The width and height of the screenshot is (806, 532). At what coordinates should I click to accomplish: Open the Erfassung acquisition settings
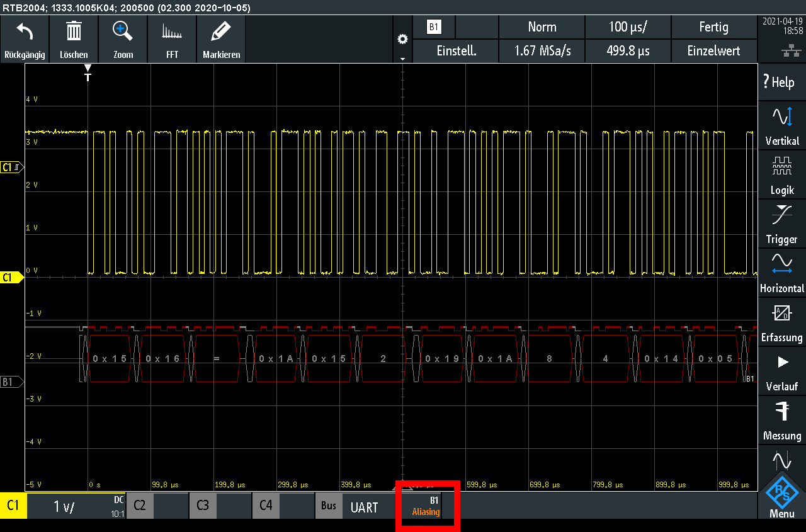point(781,322)
